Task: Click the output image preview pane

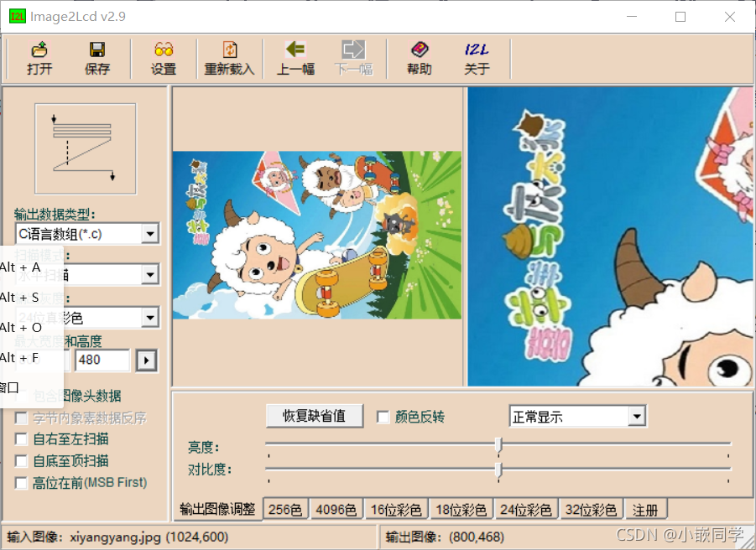Action: pos(610,236)
